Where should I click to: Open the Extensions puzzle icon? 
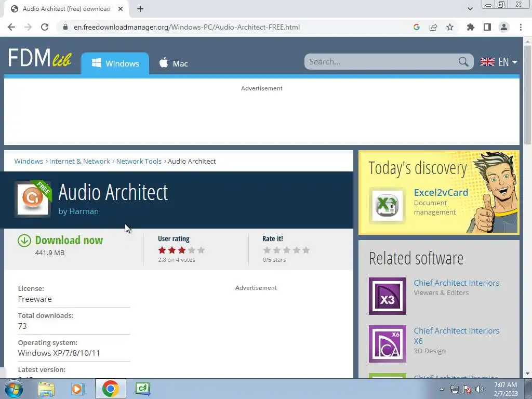[x=471, y=27]
